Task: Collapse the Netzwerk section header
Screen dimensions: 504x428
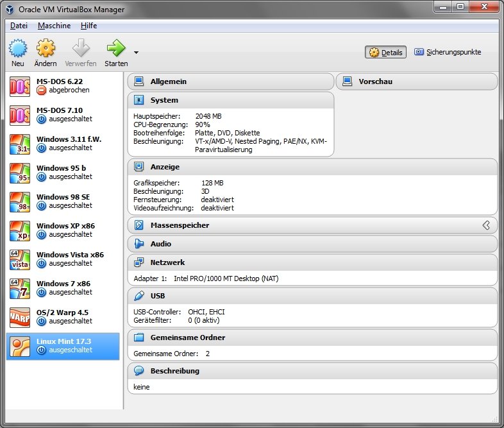Action: pos(312,262)
